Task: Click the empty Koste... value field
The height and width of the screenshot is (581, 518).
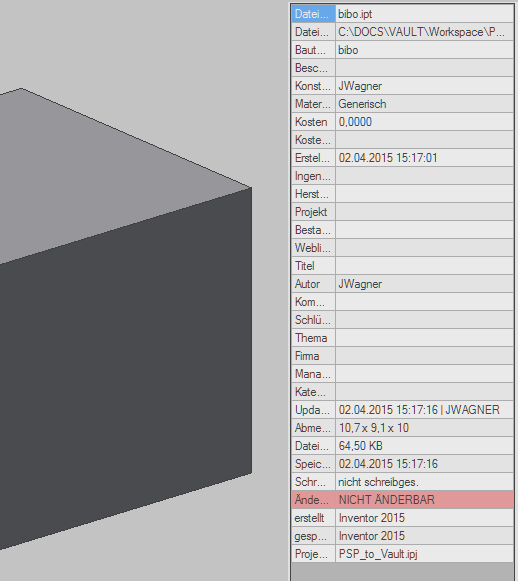Action: point(424,140)
